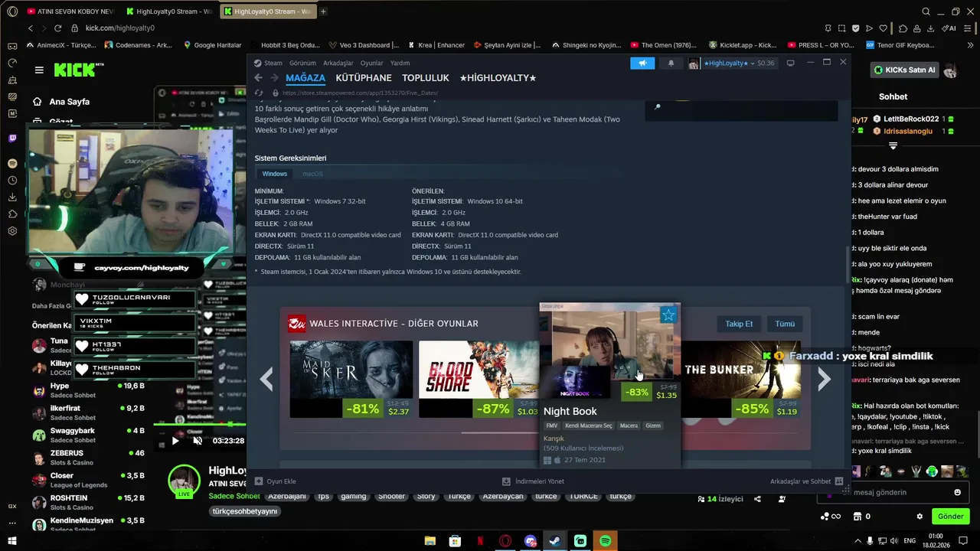Open Kick chat settings gear

[920, 517]
